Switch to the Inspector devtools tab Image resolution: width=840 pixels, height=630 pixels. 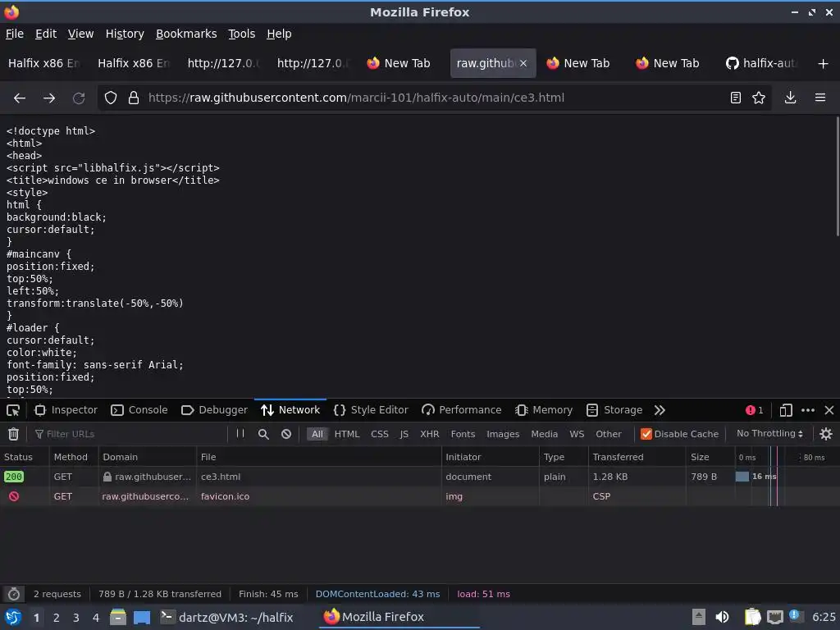pos(66,410)
